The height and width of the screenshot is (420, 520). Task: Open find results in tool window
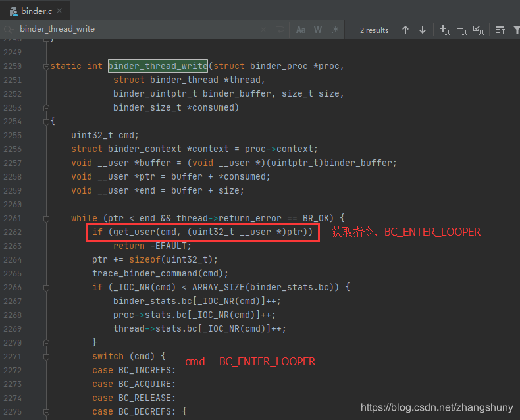tap(500, 30)
